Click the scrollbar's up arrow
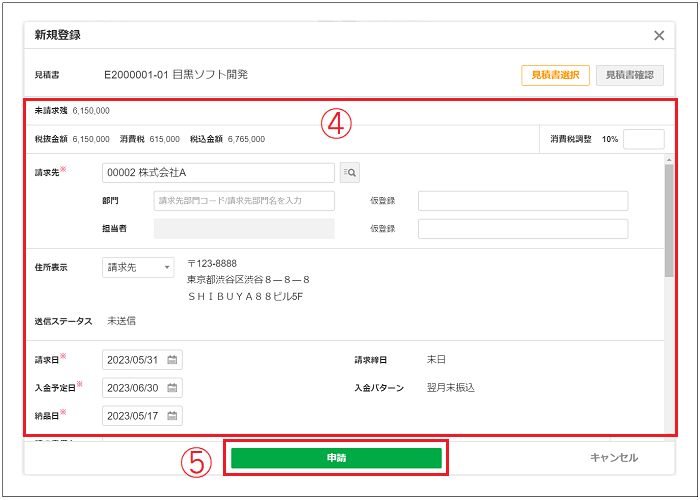700x500 pixels. click(x=669, y=159)
